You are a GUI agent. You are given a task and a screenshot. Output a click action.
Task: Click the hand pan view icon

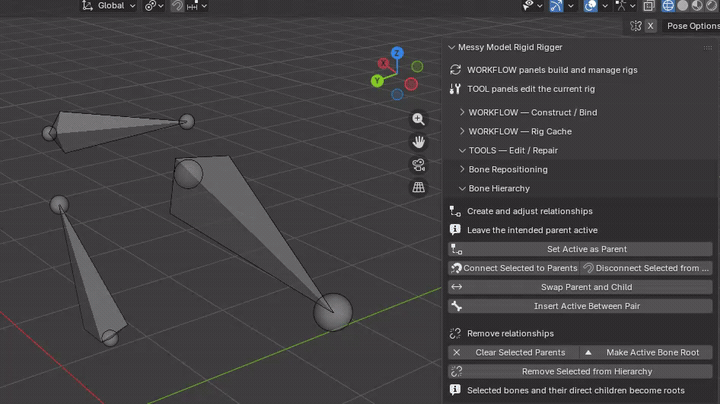pos(418,142)
